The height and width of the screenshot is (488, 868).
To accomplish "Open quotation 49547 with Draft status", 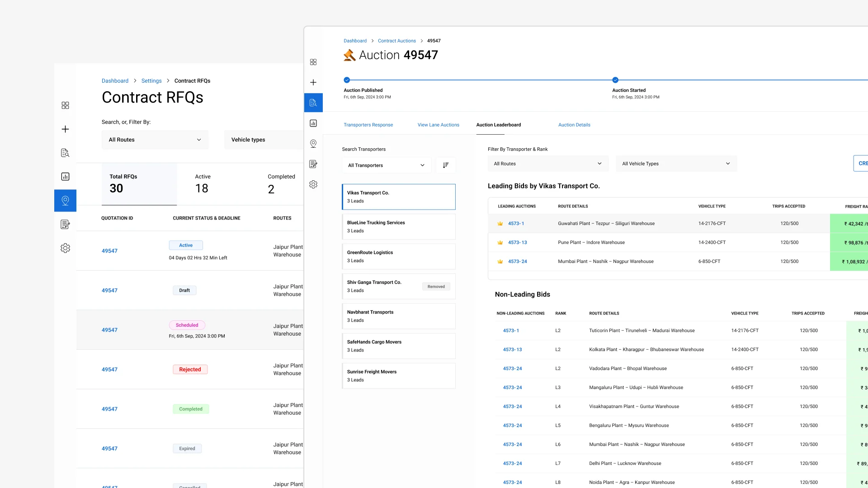I will [109, 291].
